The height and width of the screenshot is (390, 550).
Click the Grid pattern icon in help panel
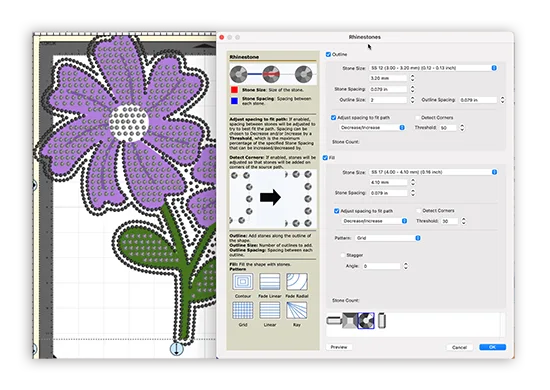[243, 310]
